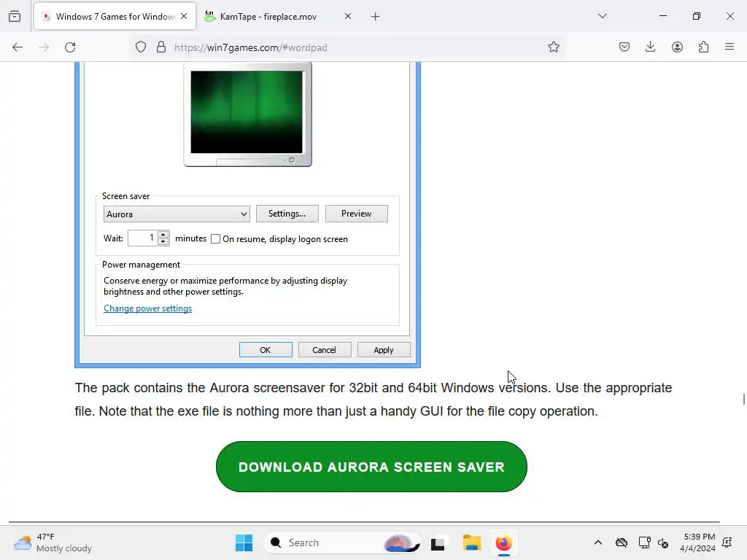The image size is (747, 560).
Task: Click the OK button
Action: tap(266, 350)
